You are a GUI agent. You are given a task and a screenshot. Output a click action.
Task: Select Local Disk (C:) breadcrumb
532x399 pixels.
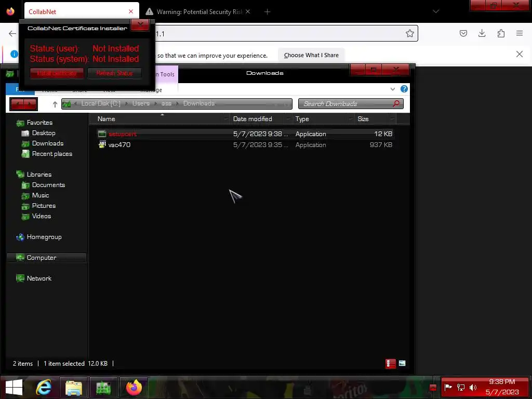point(101,103)
